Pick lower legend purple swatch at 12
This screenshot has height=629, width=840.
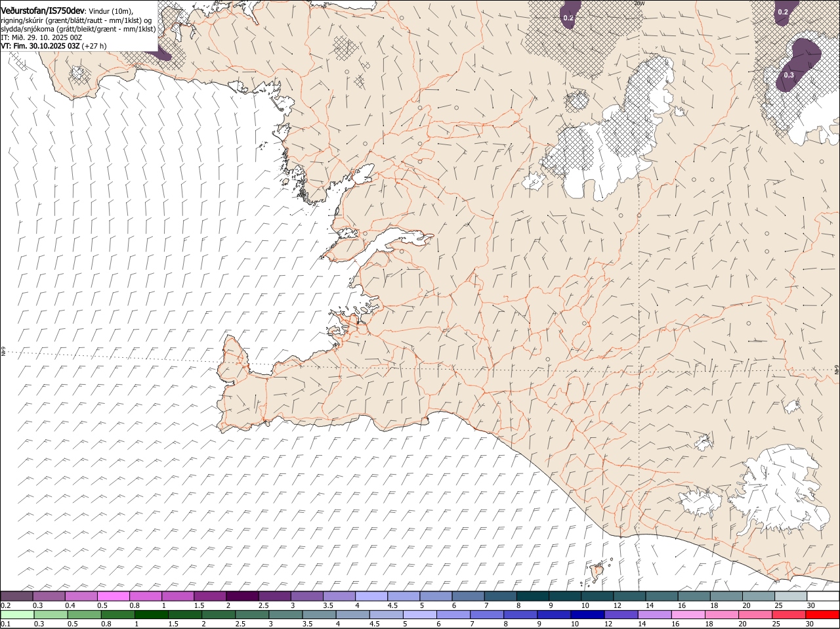[621, 615]
